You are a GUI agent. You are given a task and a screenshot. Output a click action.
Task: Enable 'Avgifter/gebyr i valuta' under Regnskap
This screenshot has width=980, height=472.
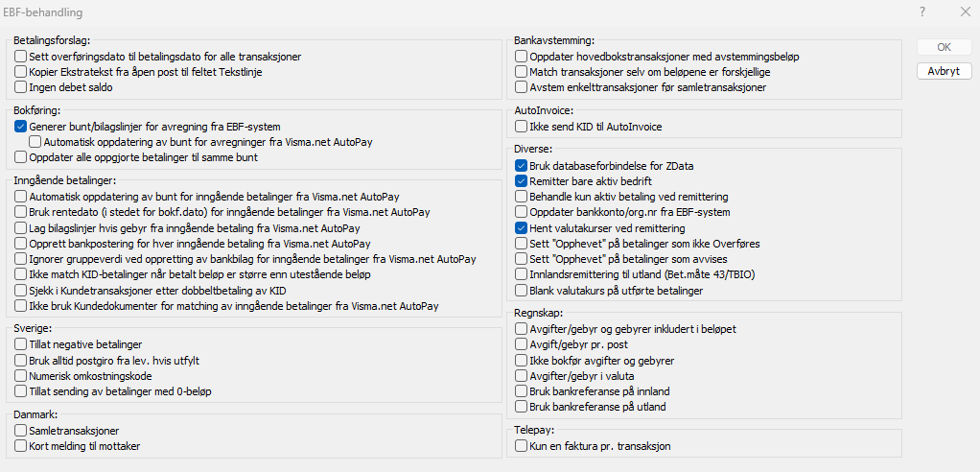click(522, 376)
